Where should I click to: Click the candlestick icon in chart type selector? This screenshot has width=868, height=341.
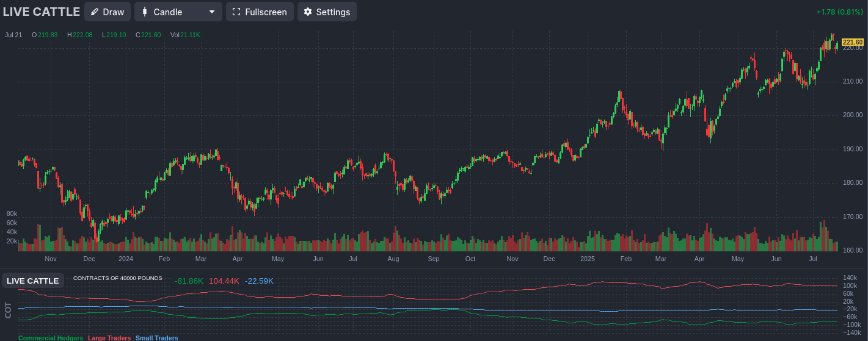point(145,12)
